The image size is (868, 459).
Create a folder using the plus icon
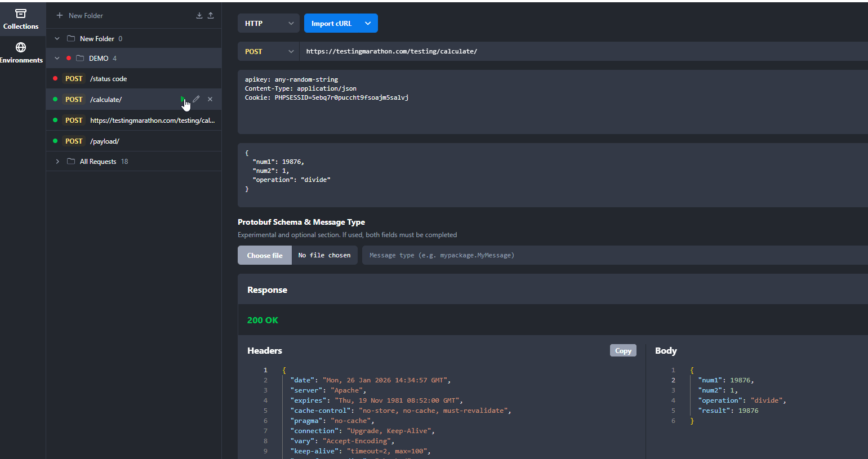59,15
